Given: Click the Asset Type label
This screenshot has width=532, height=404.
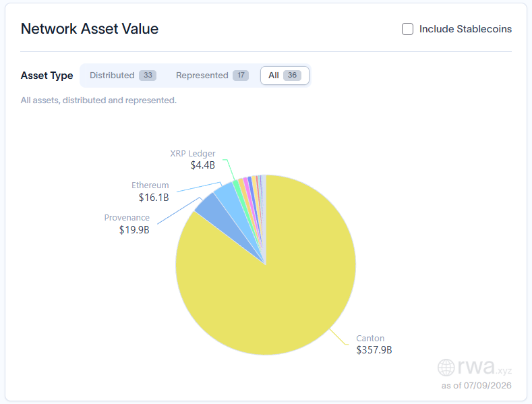Looking at the screenshot, I should click(x=47, y=76).
